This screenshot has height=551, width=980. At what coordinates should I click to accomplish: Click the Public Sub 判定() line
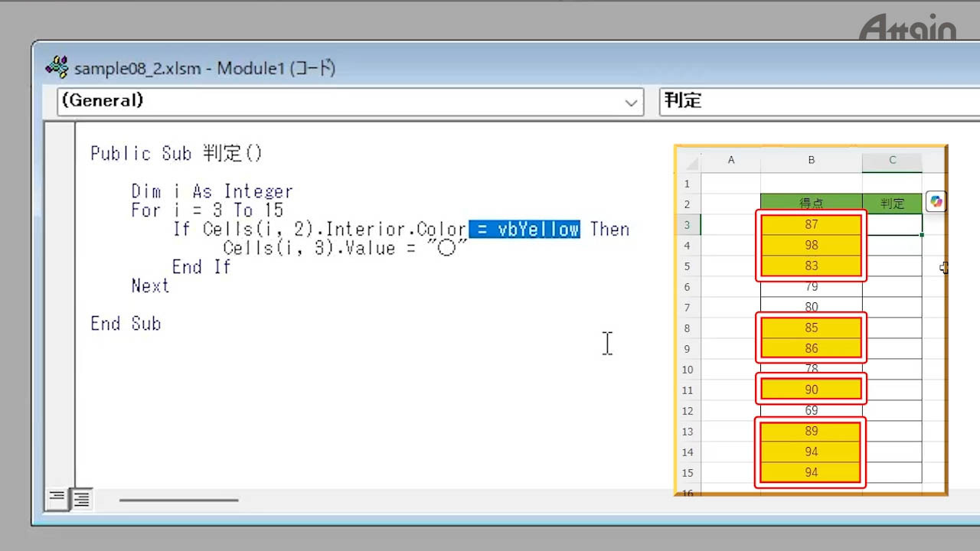pos(176,154)
